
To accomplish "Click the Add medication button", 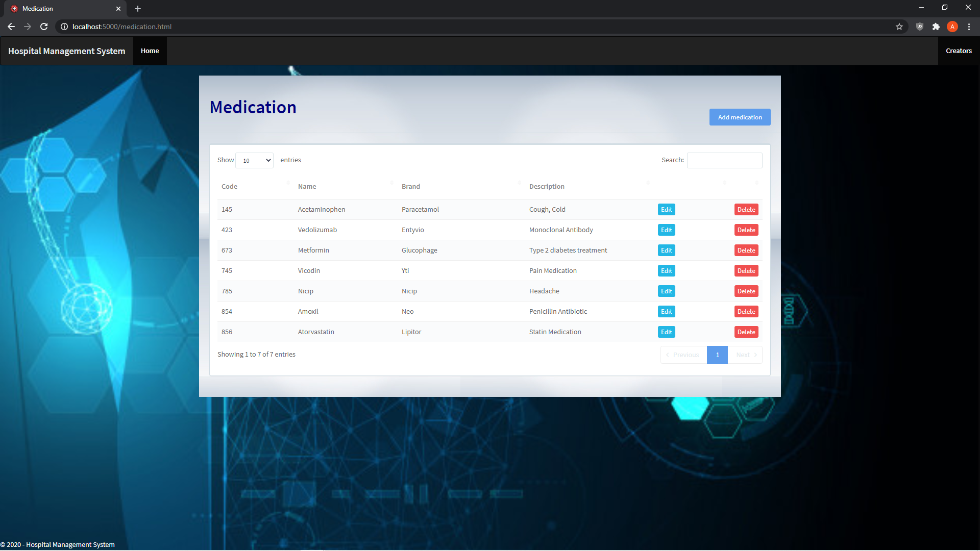I will (x=740, y=117).
